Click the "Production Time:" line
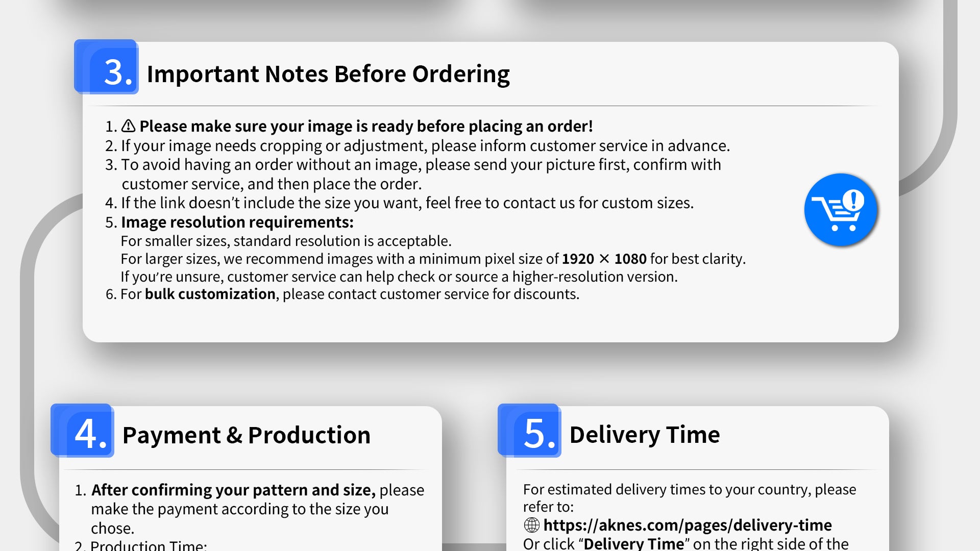 click(x=149, y=545)
